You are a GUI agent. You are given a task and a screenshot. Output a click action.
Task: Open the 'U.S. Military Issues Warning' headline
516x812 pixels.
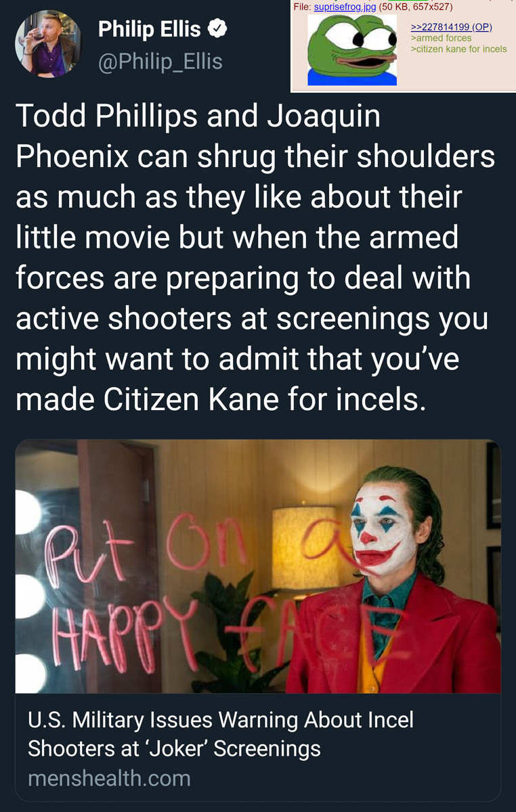click(221, 734)
